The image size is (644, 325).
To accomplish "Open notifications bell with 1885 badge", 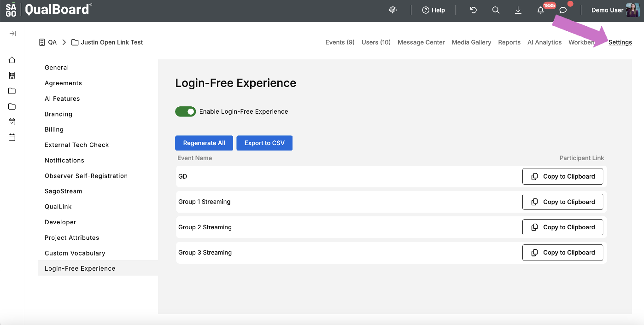I will point(541,10).
